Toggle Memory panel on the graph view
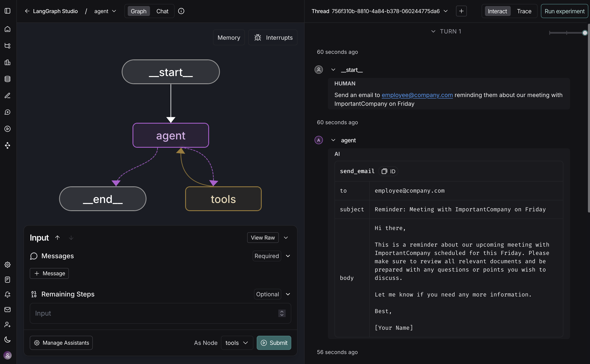 [x=228, y=37]
